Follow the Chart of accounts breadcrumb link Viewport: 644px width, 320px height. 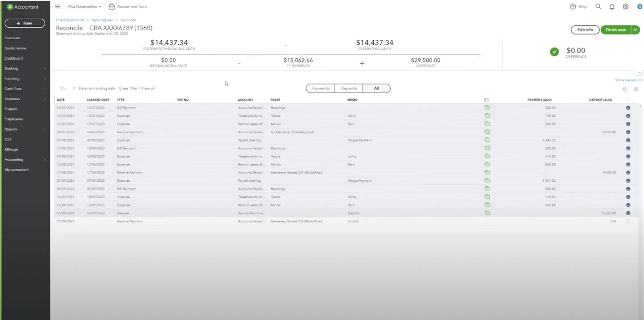tap(70, 20)
